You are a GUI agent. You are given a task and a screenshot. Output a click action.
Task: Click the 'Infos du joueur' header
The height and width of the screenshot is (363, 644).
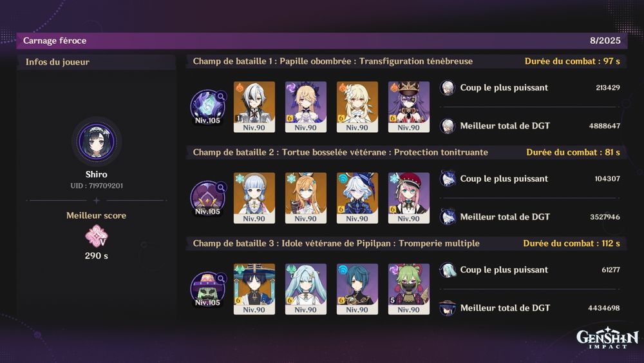pos(57,62)
